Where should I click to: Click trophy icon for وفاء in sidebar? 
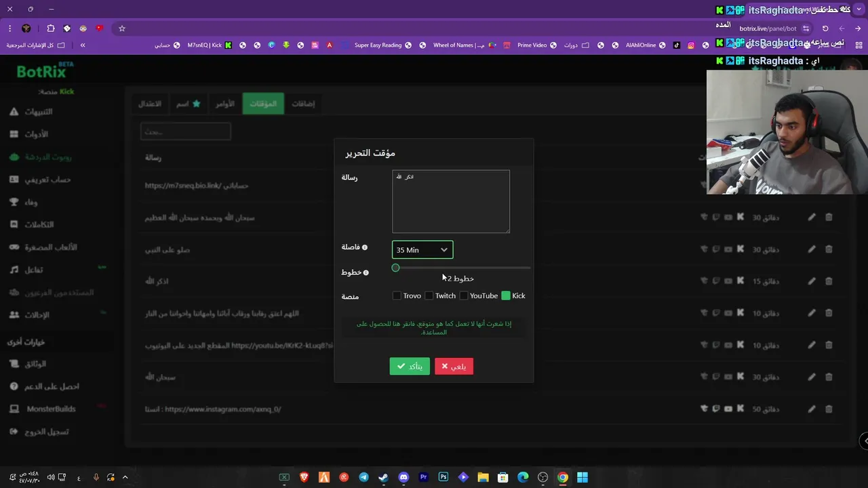pyautogui.click(x=14, y=202)
